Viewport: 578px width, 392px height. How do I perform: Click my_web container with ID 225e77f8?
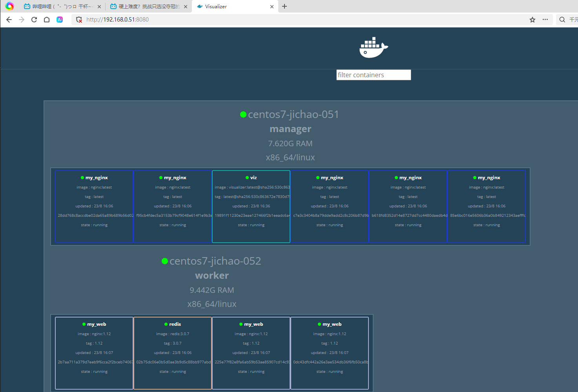[x=251, y=353]
